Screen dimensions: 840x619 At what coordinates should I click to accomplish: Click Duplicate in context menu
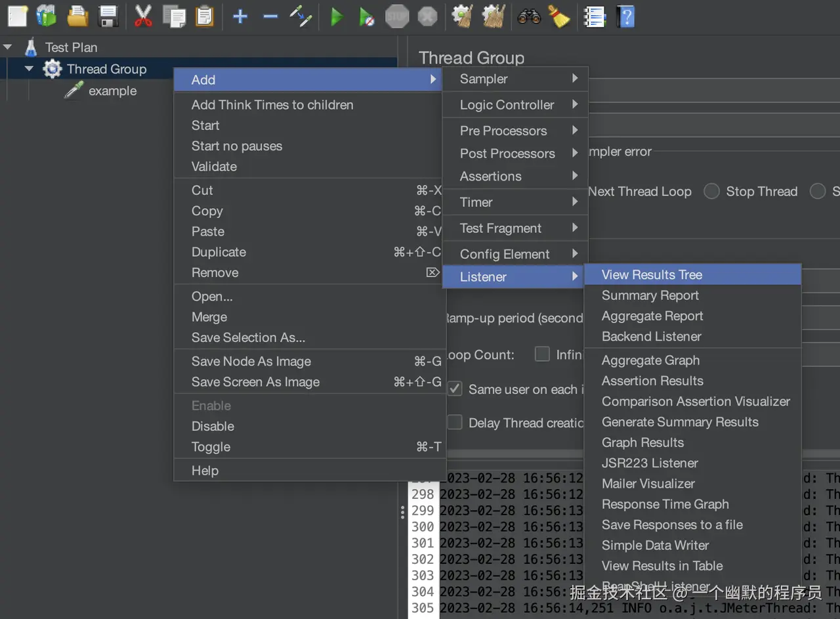308,252
